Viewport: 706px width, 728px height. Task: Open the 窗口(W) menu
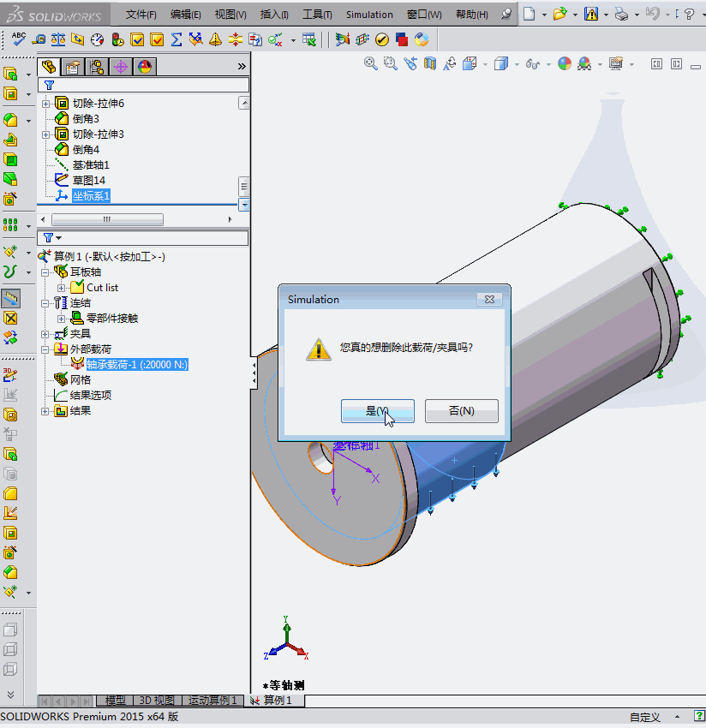click(424, 15)
